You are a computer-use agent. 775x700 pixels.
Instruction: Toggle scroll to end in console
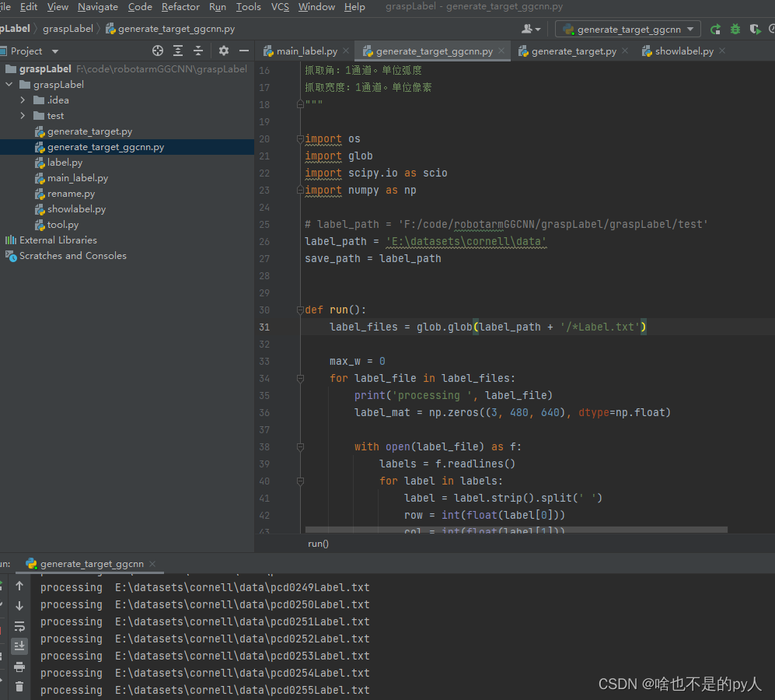(19, 646)
